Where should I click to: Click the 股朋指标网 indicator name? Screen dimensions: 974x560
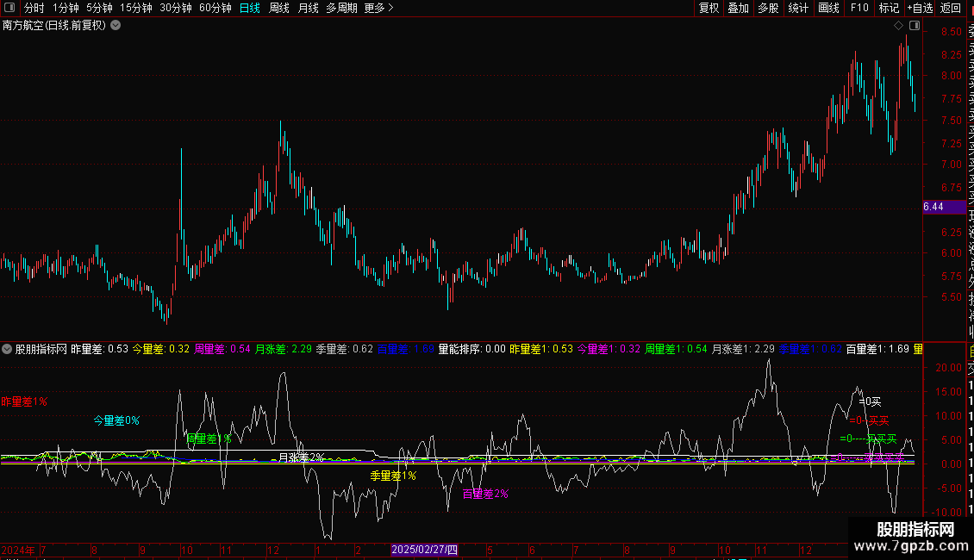[41, 349]
